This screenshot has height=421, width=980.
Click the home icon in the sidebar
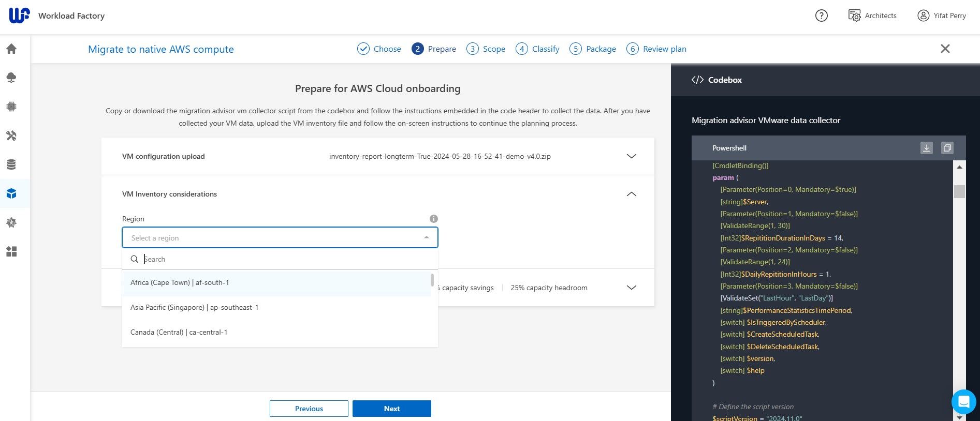pos(11,49)
